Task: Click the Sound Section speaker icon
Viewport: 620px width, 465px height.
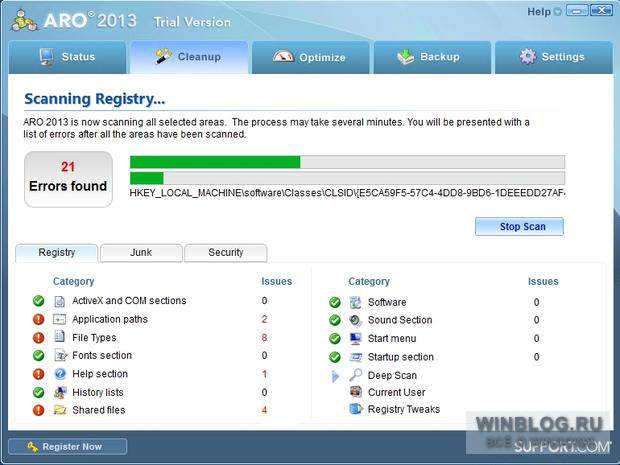Action: click(x=355, y=320)
